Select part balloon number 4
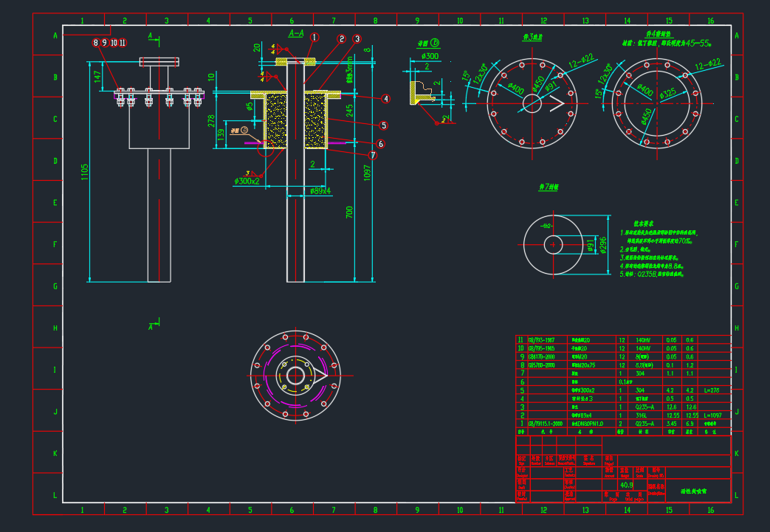 click(386, 99)
